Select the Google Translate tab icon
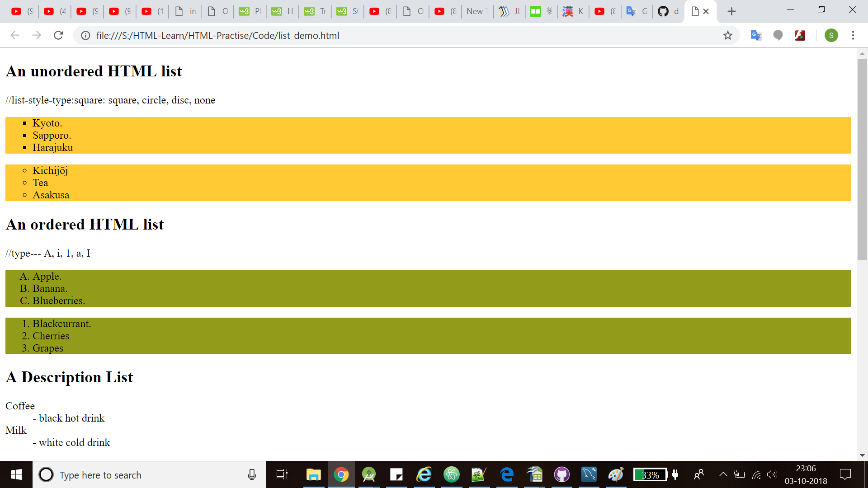Image resolution: width=868 pixels, height=488 pixels. coord(632,11)
